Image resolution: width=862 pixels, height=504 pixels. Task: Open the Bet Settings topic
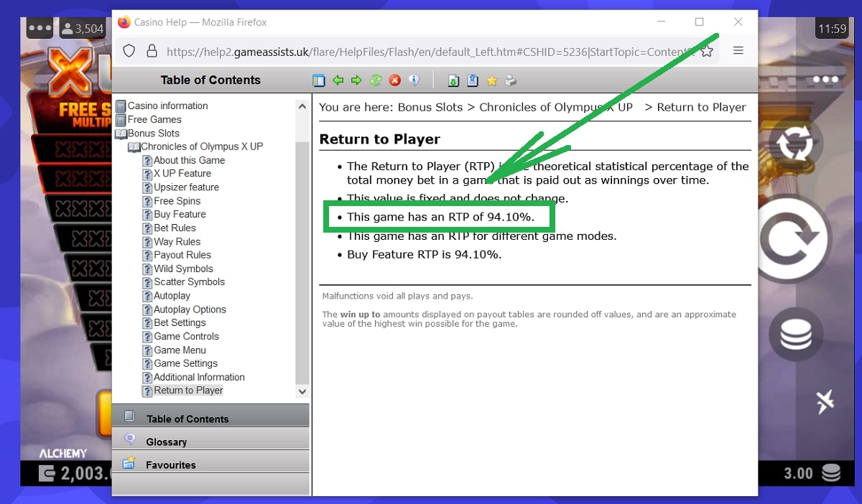click(x=180, y=322)
